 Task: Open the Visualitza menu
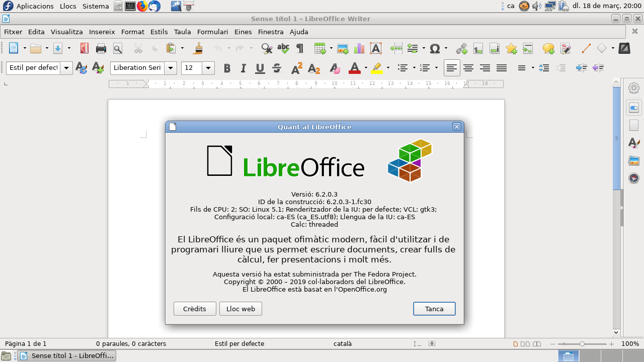67,32
